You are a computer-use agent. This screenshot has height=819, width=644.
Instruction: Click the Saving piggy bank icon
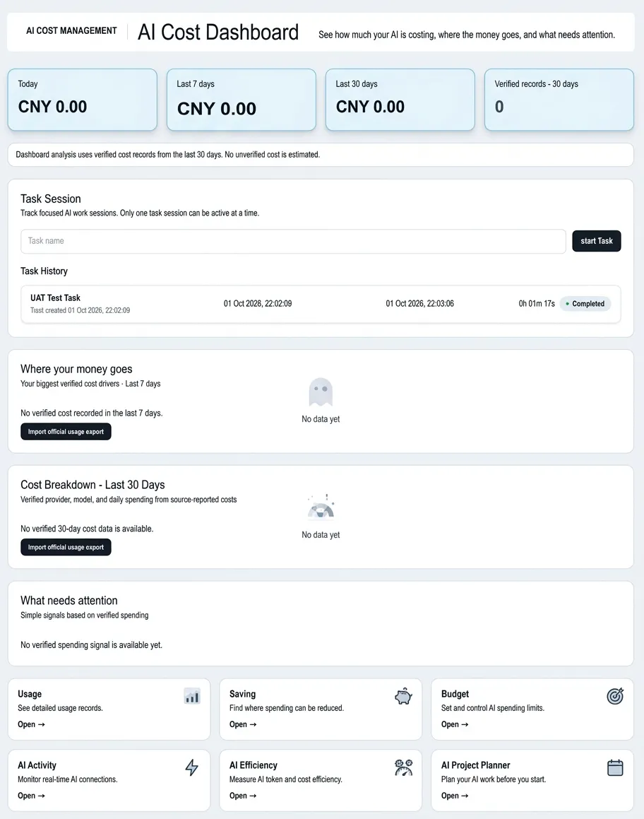(x=403, y=696)
